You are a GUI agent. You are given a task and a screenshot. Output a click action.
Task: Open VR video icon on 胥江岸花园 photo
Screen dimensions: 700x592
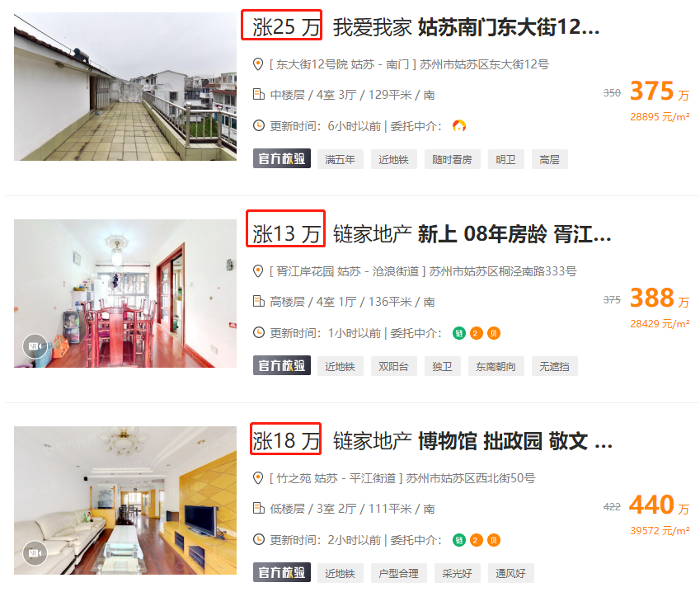click(x=35, y=346)
